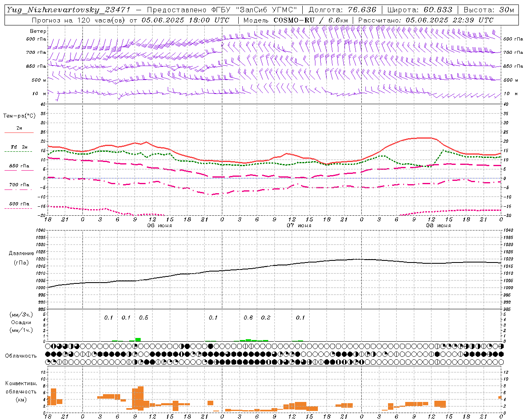The image size is (525, 420).
Task: Click the 'Прогноз на 120 часа(ов)' forecast text
Action: [x=78, y=20]
